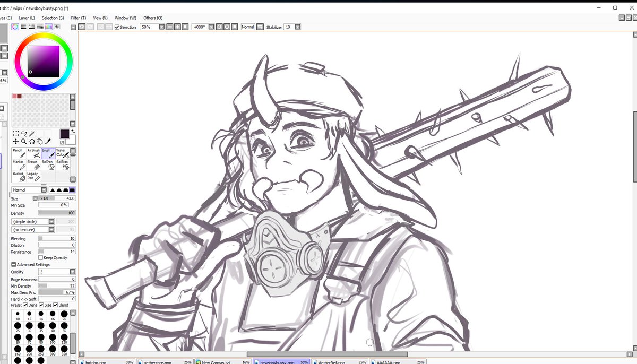This screenshot has width=637, height=364.
Task: Select the rectangular selection tool
Action: click(x=16, y=133)
